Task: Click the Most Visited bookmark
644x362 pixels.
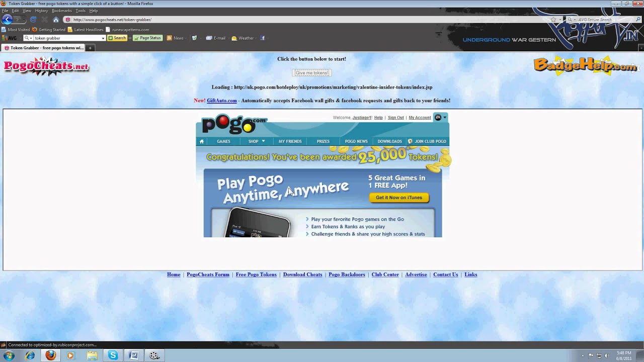Action: [x=16, y=30]
